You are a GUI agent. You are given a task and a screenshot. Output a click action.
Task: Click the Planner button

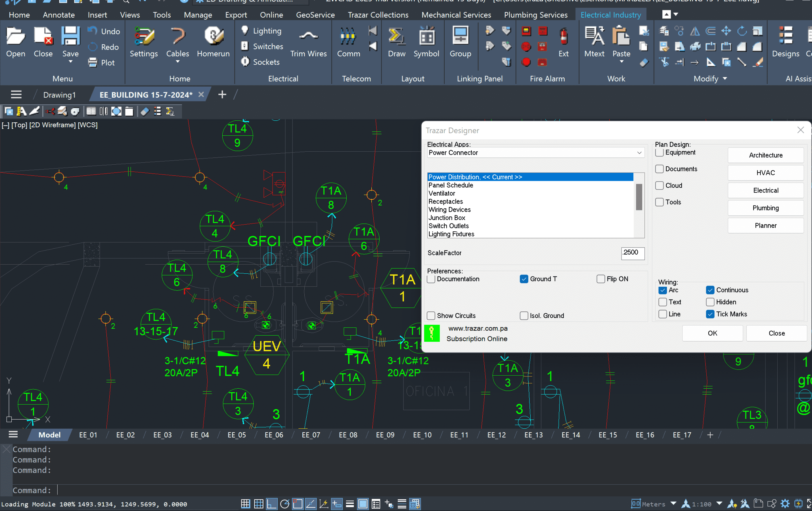click(765, 225)
